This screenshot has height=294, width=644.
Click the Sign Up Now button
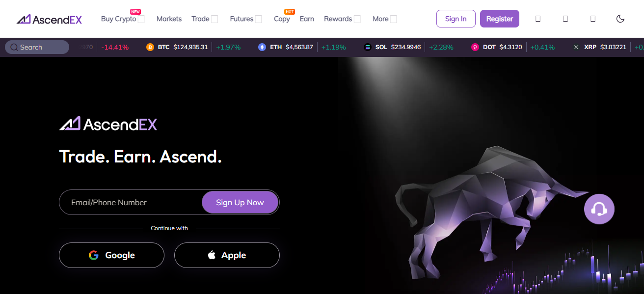(240, 202)
